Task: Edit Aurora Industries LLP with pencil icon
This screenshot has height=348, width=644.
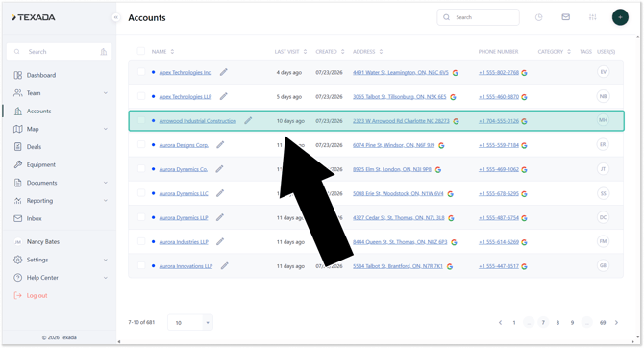Action: (x=220, y=242)
